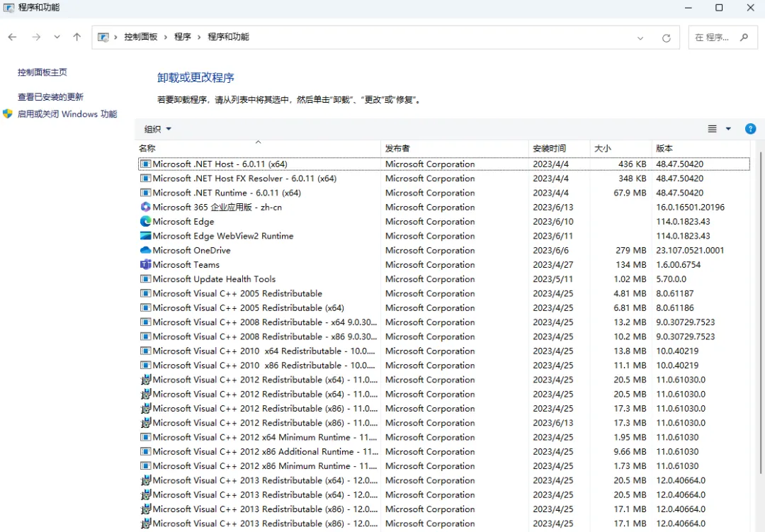Viewport: 765px width, 532px height.
Task: Change view using the view layout icon
Action: coord(713,129)
